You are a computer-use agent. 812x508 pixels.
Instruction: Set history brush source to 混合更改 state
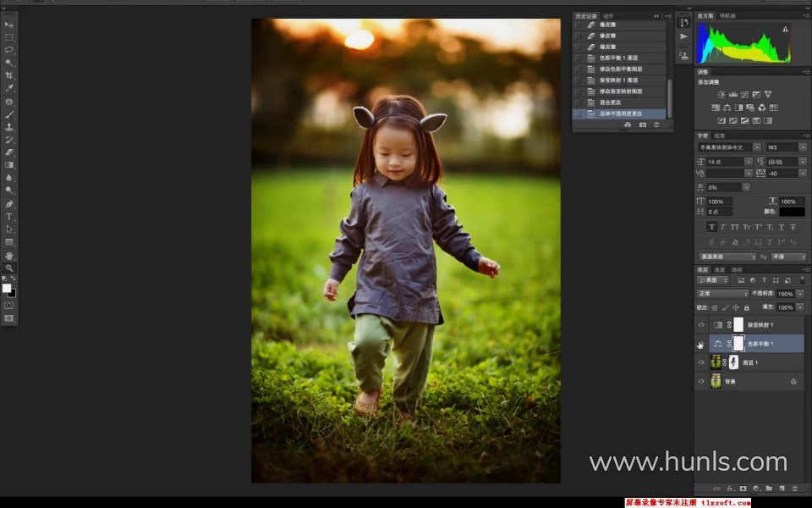click(x=578, y=102)
